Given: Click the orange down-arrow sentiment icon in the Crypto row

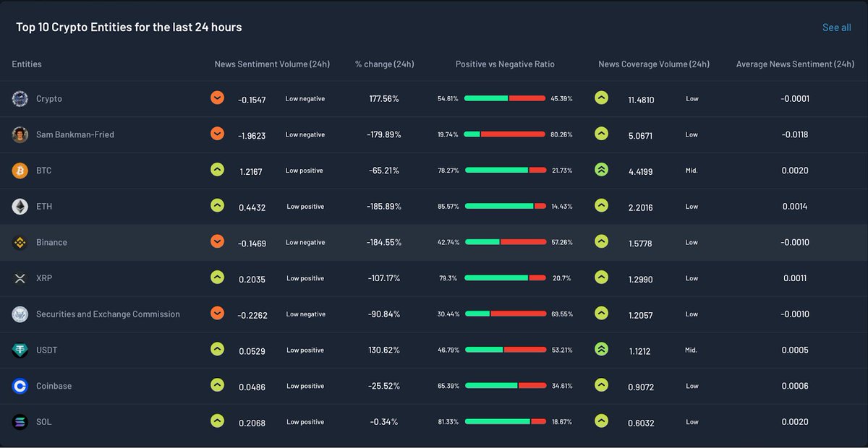Looking at the screenshot, I should pyautogui.click(x=217, y=98).
